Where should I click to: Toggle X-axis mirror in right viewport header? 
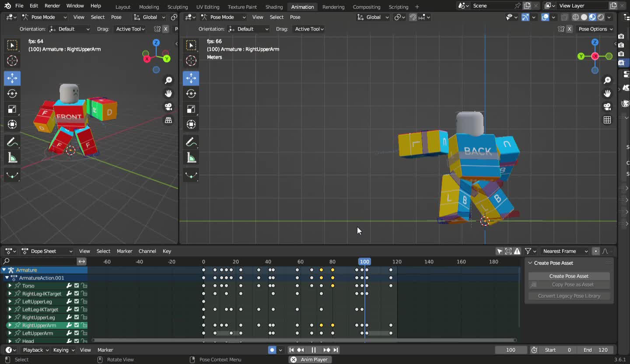[569, 29]
